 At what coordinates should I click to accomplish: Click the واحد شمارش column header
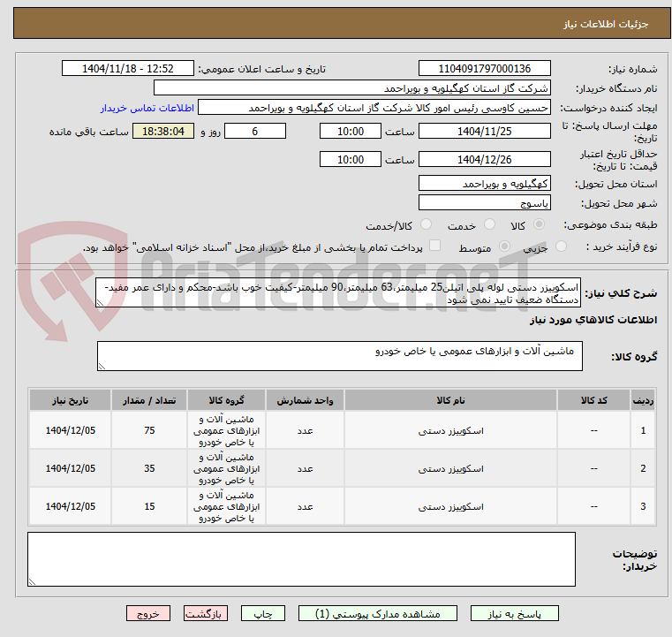(305, 400)
